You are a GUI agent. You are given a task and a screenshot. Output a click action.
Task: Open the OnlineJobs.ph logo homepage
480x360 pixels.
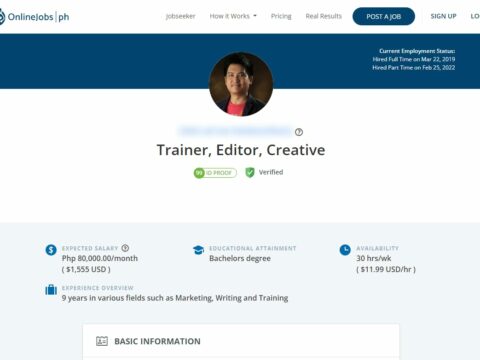[x=35, y=16]
